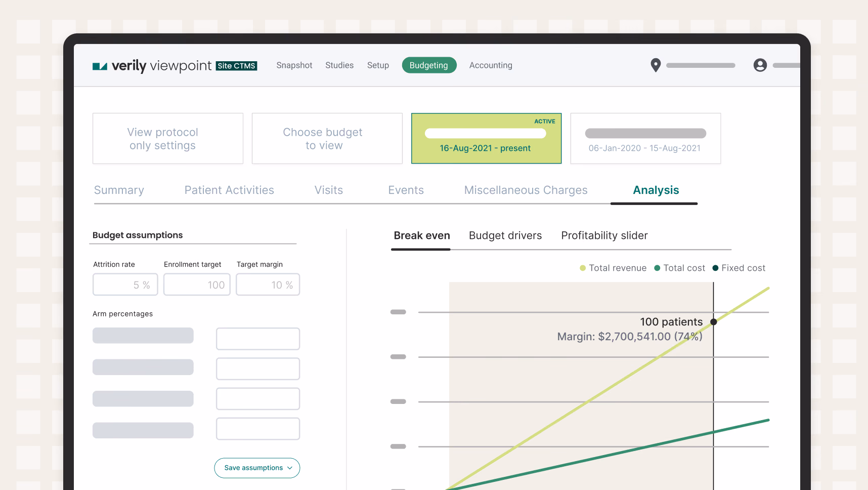Click the Attrition rate input field
The image size is (868, 490).
[x=125, y=284]
